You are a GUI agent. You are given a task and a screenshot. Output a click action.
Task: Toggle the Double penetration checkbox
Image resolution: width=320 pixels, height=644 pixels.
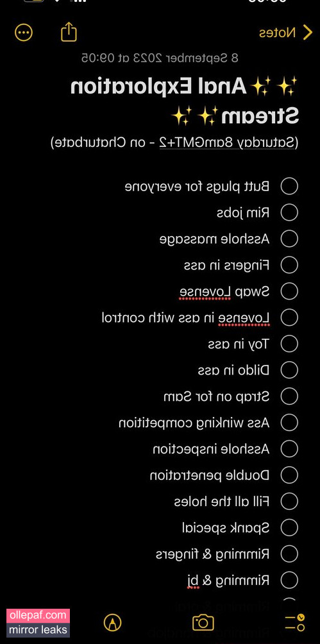click(289, 475)
